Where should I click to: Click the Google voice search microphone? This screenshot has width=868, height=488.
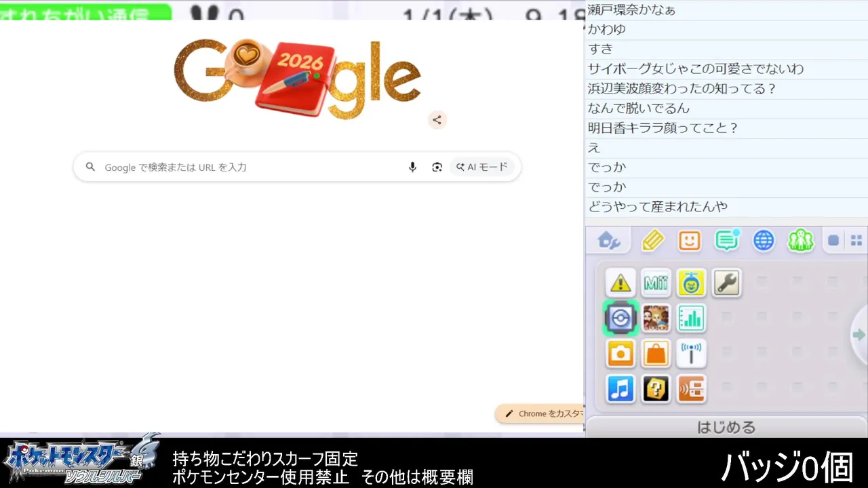412,167
